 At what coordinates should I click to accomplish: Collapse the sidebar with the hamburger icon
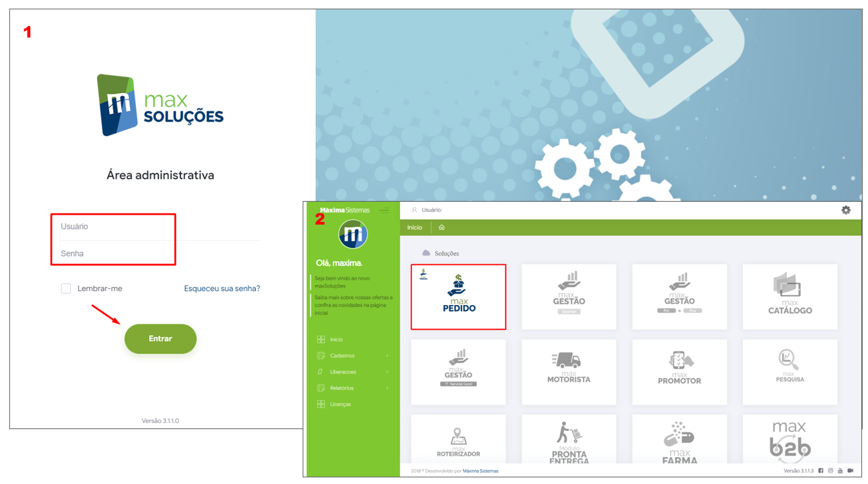pos(384,210)
